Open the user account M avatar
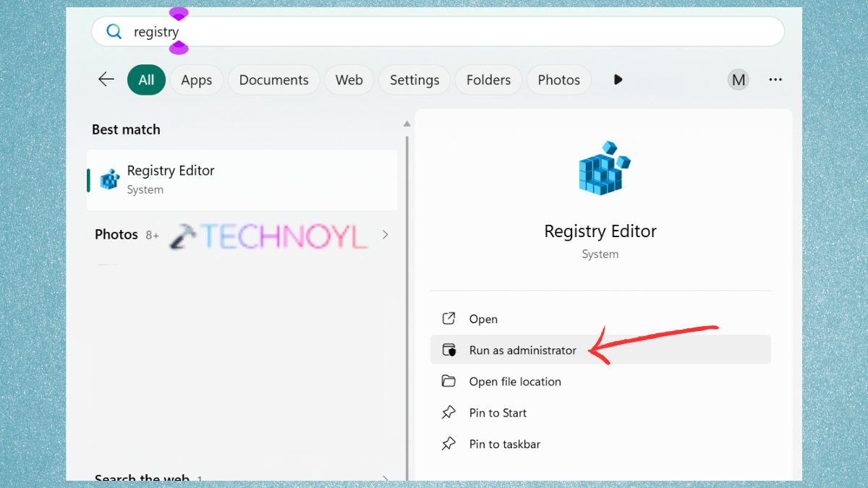The width and height of the screenshot is (868, 488). pyautogui.click(x=739, y=80)
